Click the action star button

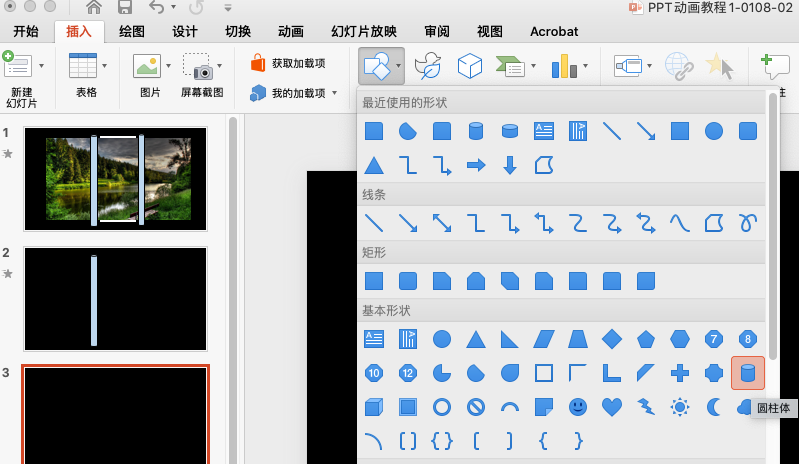[720, 66]
